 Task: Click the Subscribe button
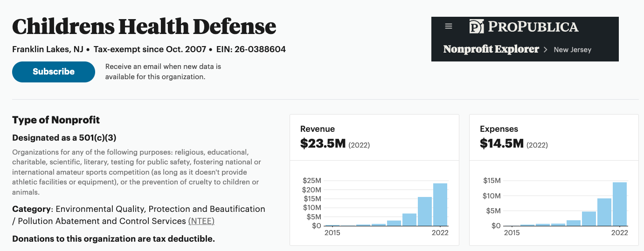(x=54, y=72)
